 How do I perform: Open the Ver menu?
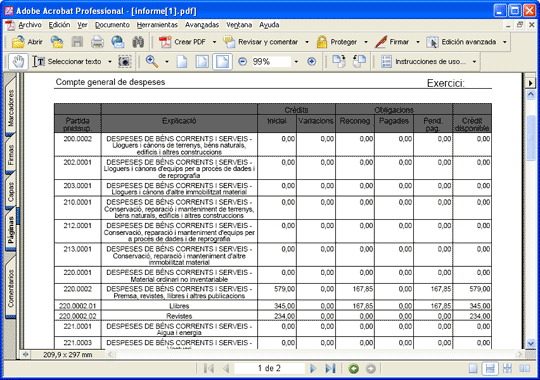[82, 25]
